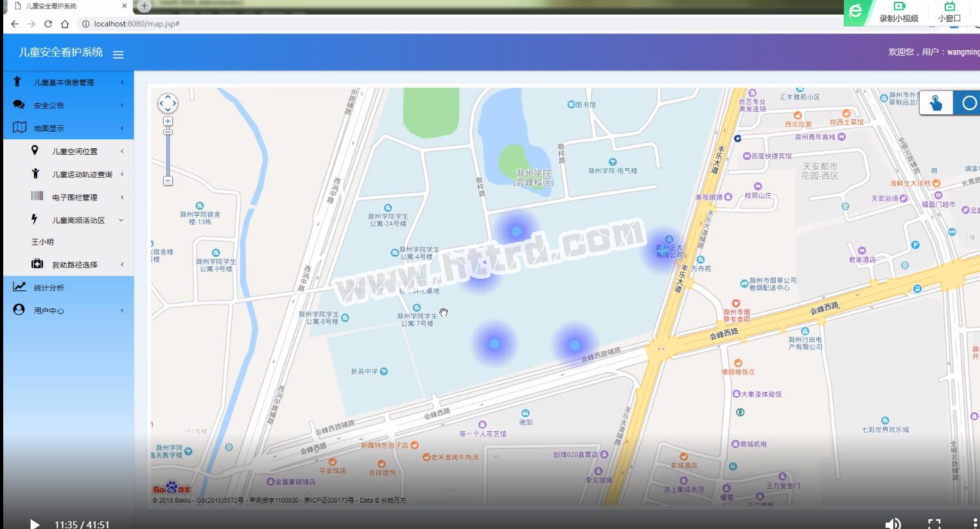The image size is (980, 529).
Task: Expand the chevron on 儿童空间位置
Action: click(x=122, y=152)
